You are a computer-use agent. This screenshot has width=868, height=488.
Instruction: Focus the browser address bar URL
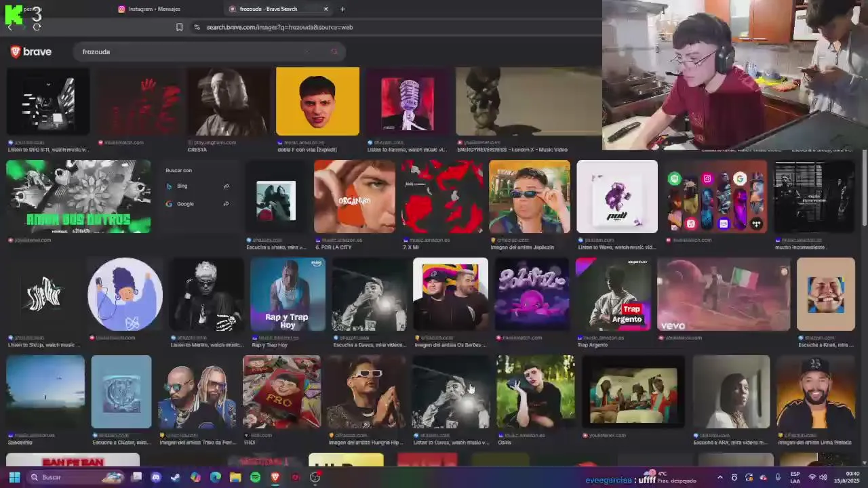(x=279, y=27)
